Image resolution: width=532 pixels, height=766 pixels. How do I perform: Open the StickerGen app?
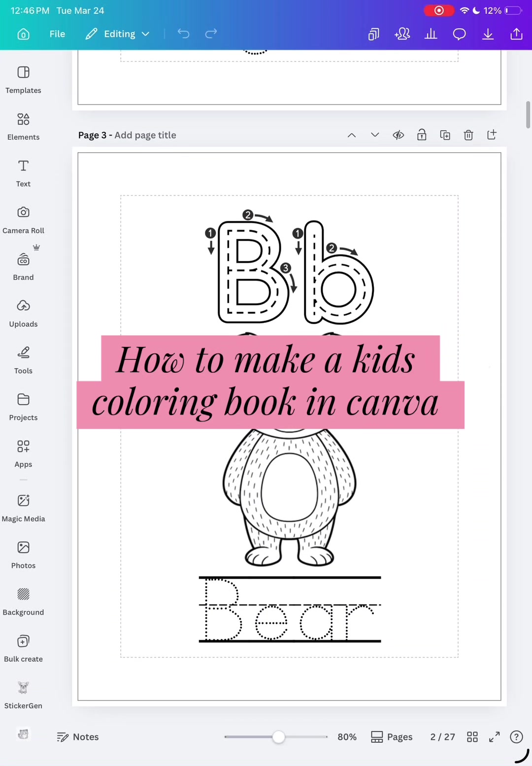click(x=23, y=696)
